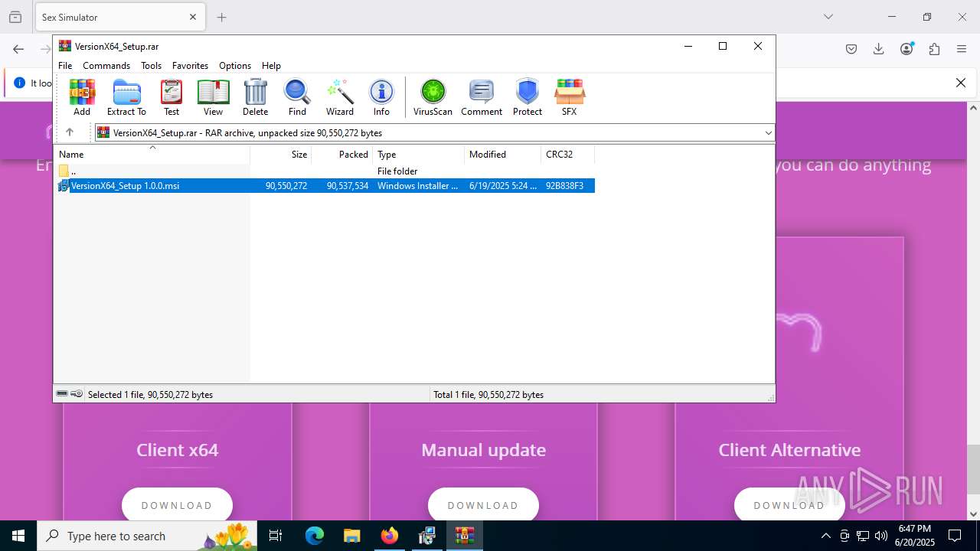Image resolution: width=980 pixels, height=551 pixels.
Task: Sort by the Type column header
Action: 419,155
